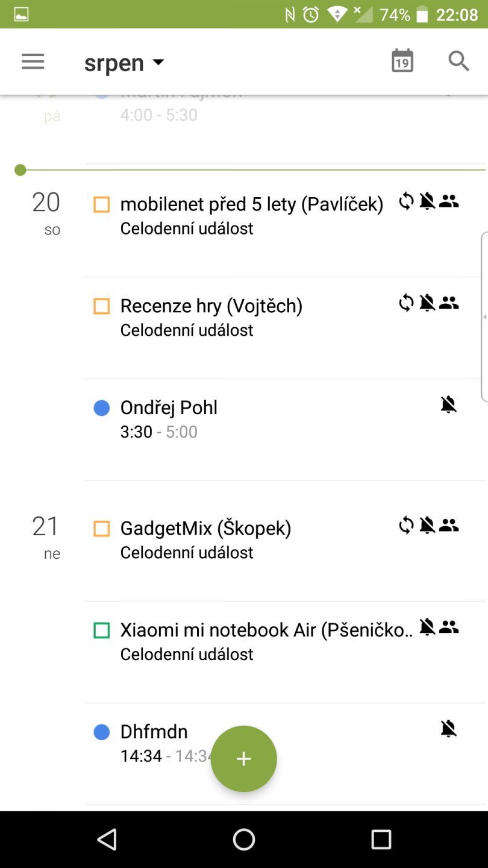Tap the green add event button
This screenshot has width=488, height=868.
click(243, 759)
